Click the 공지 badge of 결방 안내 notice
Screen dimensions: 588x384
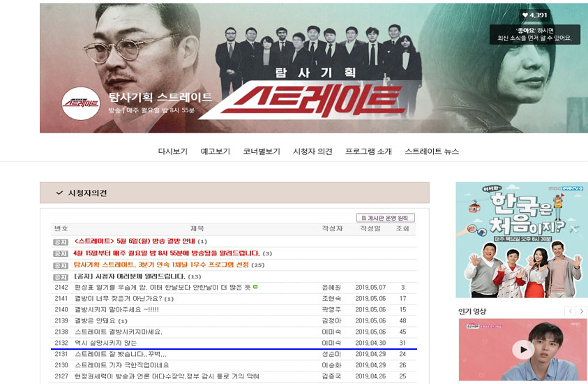point(61,242)
